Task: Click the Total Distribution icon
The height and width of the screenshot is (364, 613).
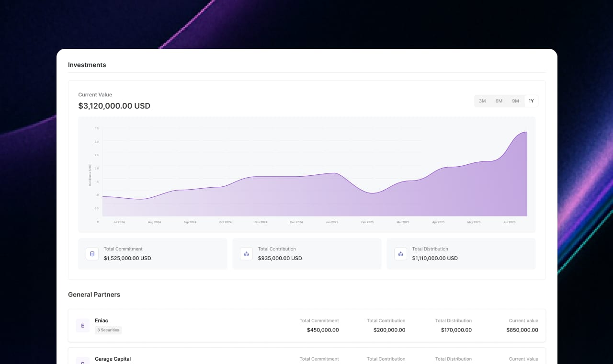Action: 401,254
